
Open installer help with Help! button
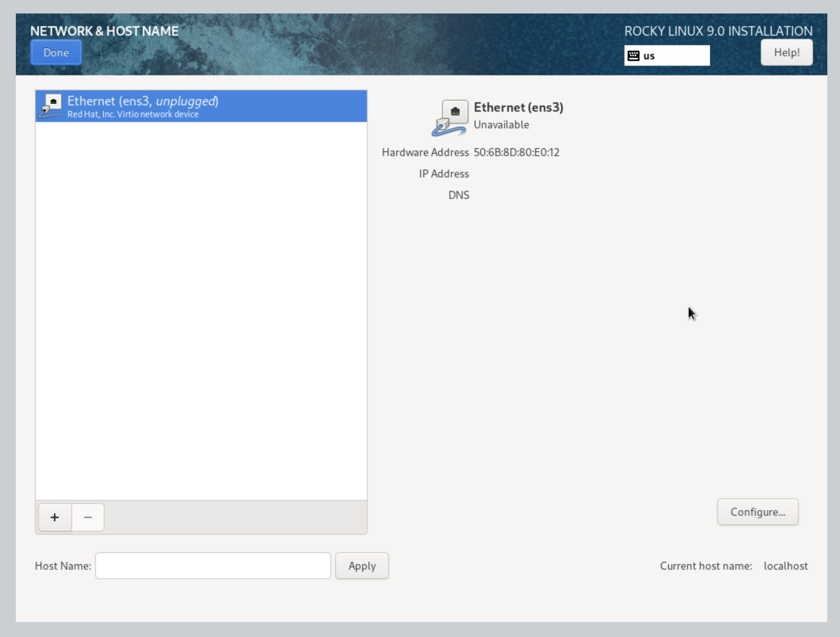pos(787,52)
